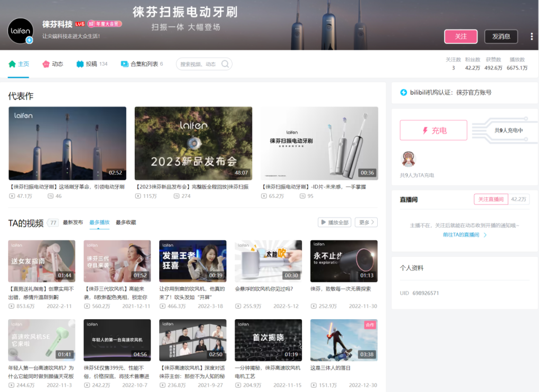The image size is (539, 392).
Task: Select 最多播放 sort option
Action: [x=99, y=222]
